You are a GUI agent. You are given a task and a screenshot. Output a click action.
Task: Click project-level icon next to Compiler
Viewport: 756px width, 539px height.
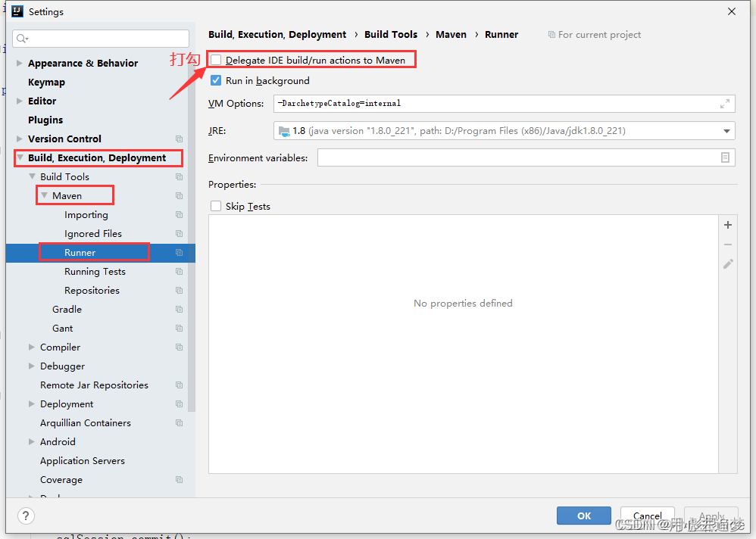click(179, 347)
